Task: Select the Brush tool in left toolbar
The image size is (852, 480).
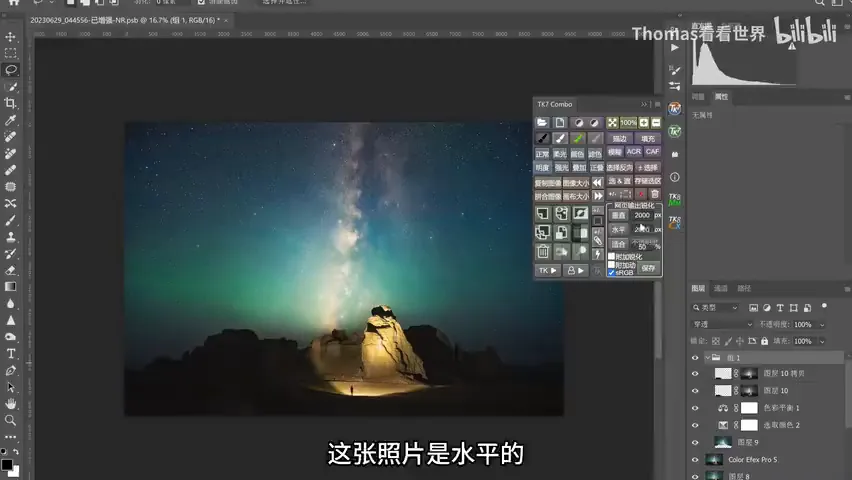Action: pyautogui.click(x=10, y=220)
